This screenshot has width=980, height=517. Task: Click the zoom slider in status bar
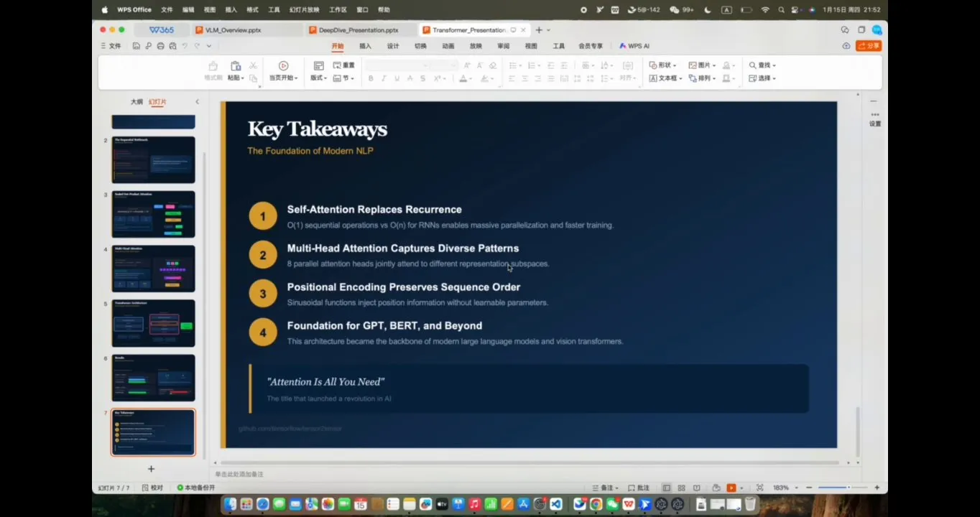click(843, 488)
